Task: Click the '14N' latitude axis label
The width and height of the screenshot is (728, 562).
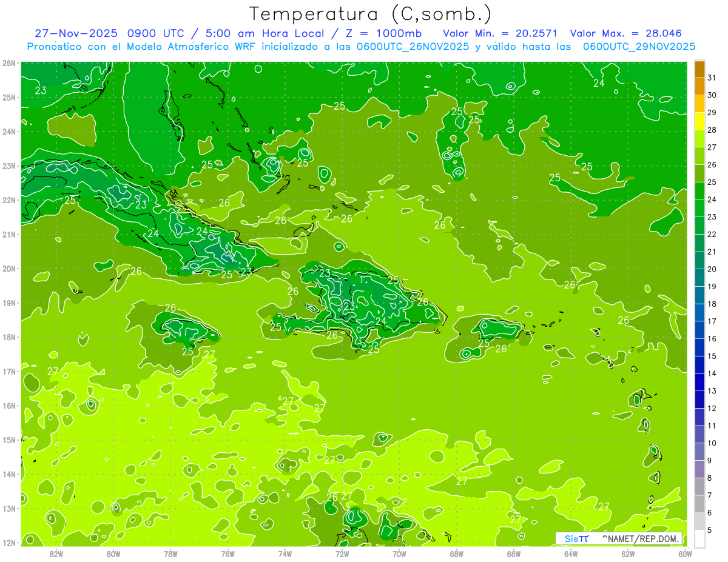Action: click(x=9, y=474)
